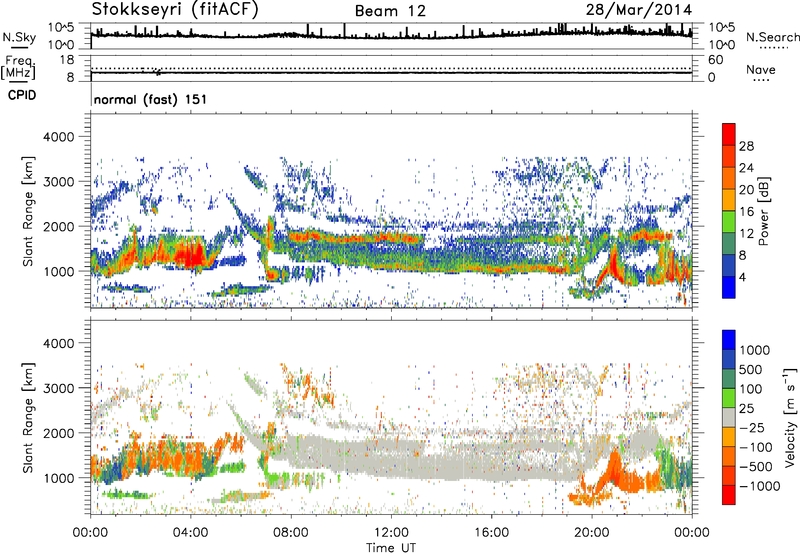Pick the red bottom segment of velocity colorbar
The width and height of the screenshot is (800, 554).
729,495
